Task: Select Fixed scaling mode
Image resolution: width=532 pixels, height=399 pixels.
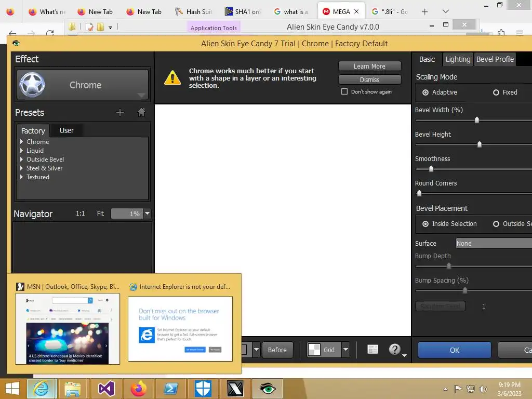Action: pyautogui.click(x=496, y=92)
